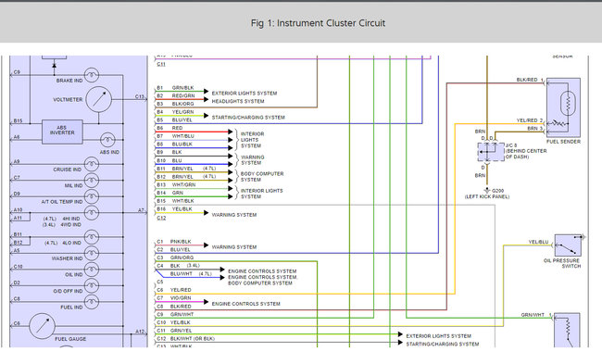
Task: Click the BODY COMPUTER SYSTEM label beside B11/B12
Action: pos(262,177)
